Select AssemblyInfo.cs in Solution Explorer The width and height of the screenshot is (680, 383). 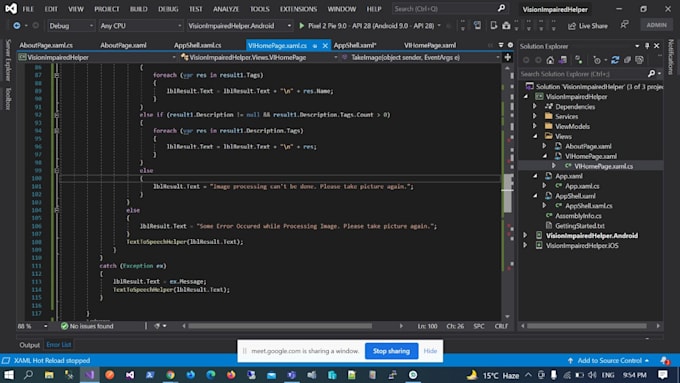pyautogui.click(x=578, y=216)
